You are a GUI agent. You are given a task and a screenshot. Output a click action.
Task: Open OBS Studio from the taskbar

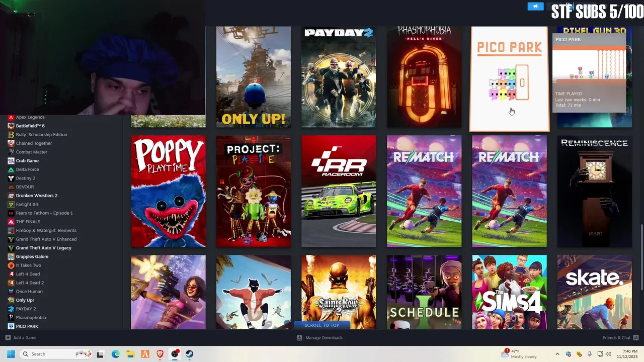click(x=175, y=354)
